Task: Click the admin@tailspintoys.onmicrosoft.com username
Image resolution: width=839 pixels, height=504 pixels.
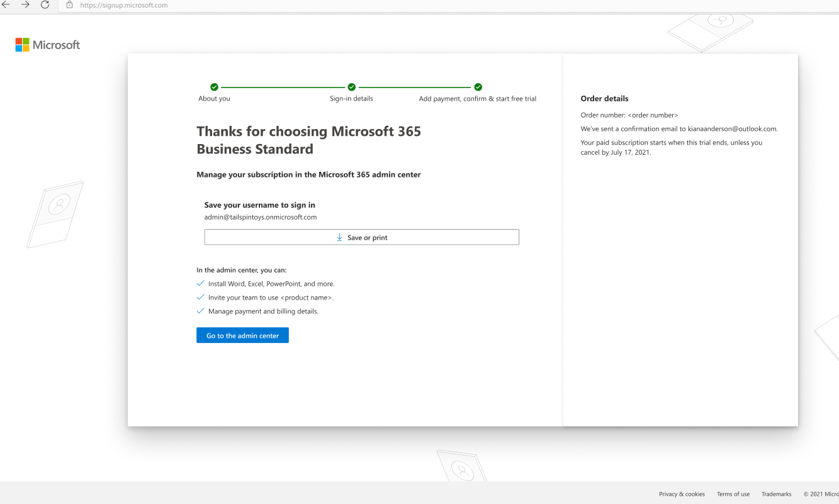Action: 261,217
